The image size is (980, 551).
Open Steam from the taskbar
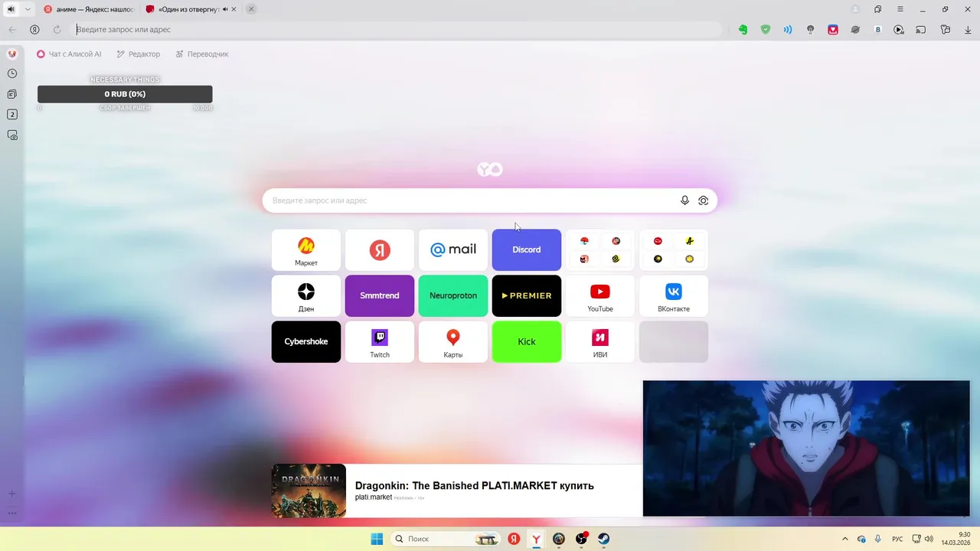point(603,539)
